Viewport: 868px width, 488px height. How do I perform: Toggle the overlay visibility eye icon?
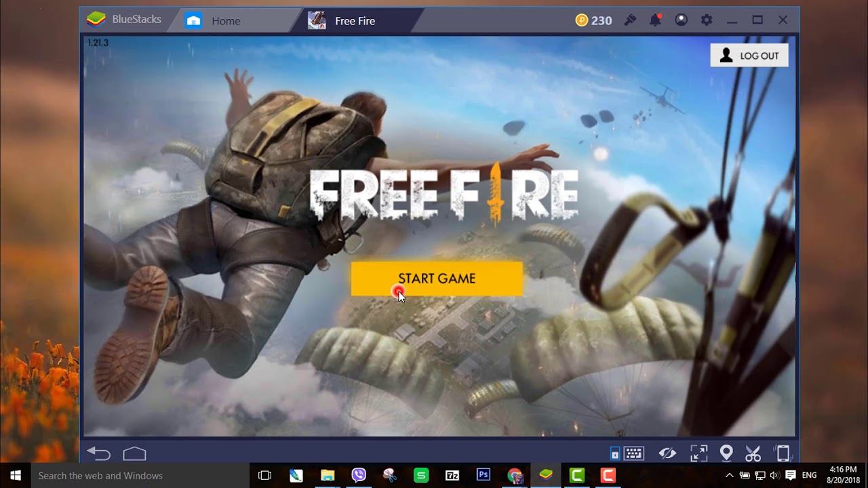pyautogui.click(x=667, y=453)
